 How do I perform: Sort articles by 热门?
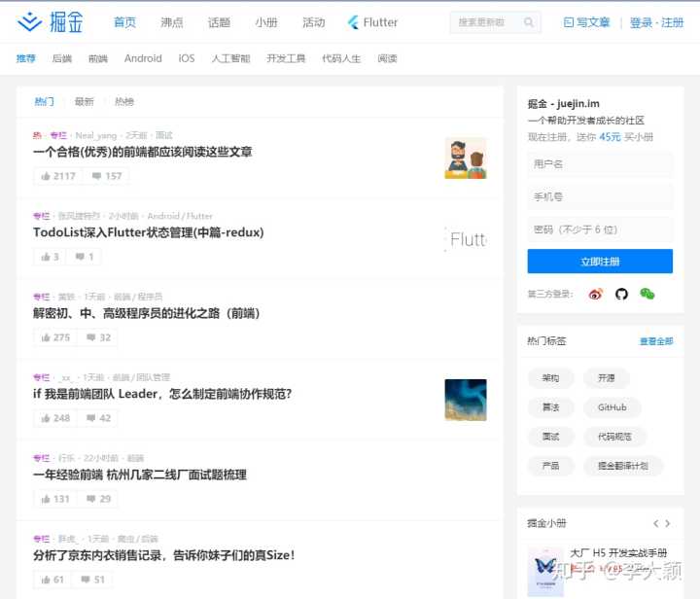pyautogui.click(x=44, y=102)
